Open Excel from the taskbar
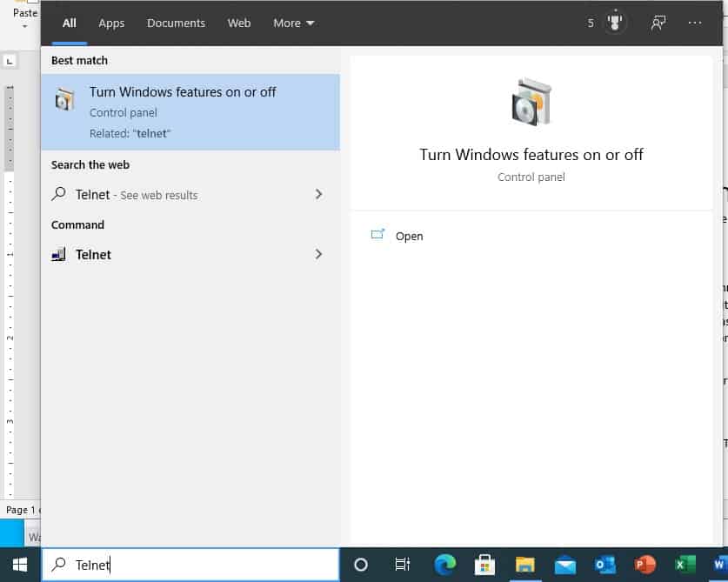The width and height of the screenshot is (728, 582). coord(685,565)
